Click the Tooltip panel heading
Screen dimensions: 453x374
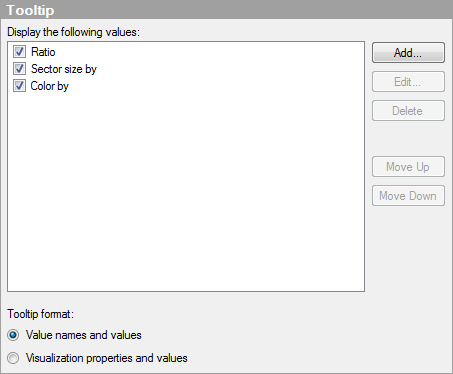(30, 10)
